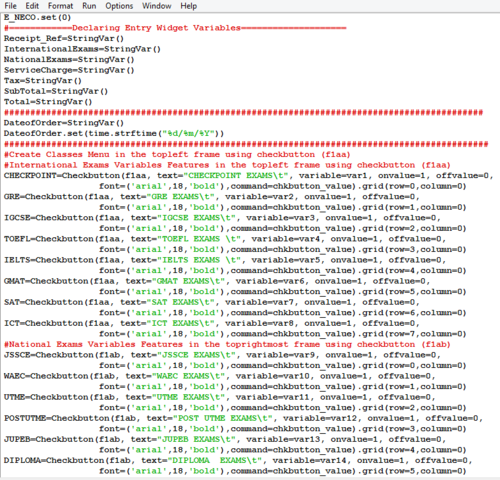Image resolution: width=500 pixels, height=480 pixels.
Task: Click the "GRE EXAMS\t" string
Action: point(180,197)
